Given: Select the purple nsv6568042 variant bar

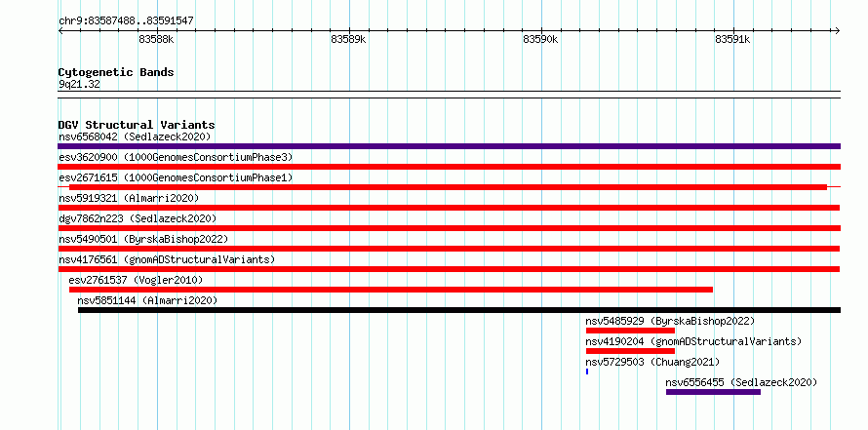Looking at the screenshot, I should (x=449, y=146).
